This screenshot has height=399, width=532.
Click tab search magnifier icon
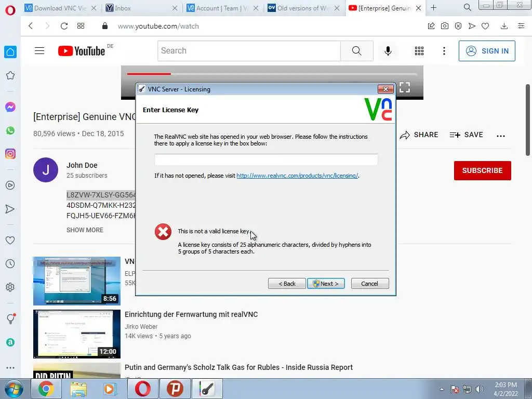click(468, 7)
